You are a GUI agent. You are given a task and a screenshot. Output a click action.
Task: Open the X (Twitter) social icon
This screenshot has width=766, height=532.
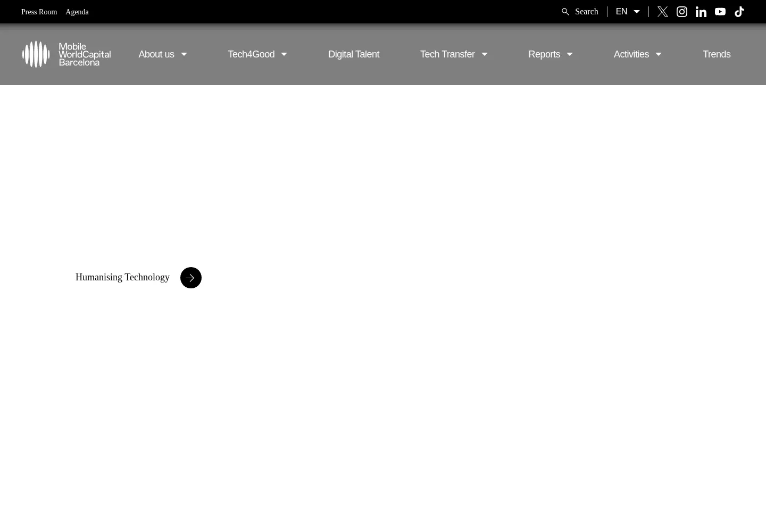pyautogui.click(x=662, y=12)
